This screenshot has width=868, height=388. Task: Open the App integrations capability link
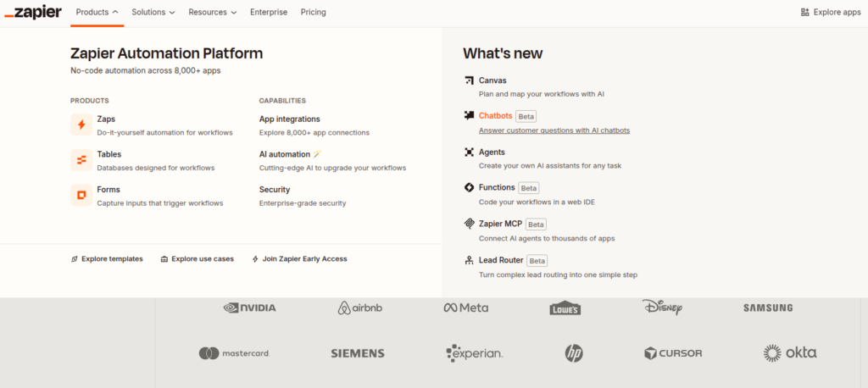(x=289, y=119)
